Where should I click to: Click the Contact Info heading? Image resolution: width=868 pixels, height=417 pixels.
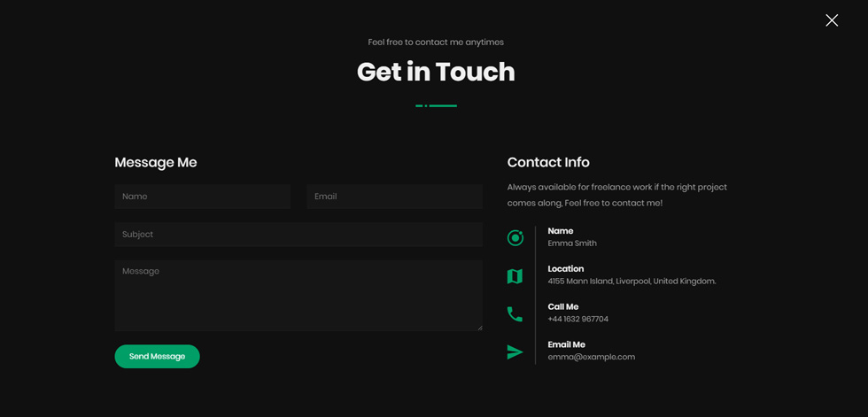pyautogui.click(x=548, y=163)
